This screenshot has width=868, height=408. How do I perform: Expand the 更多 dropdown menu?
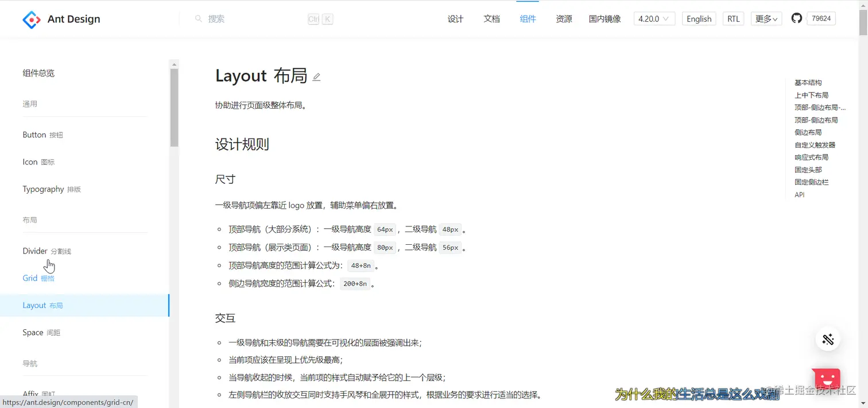tap(766, 19)
